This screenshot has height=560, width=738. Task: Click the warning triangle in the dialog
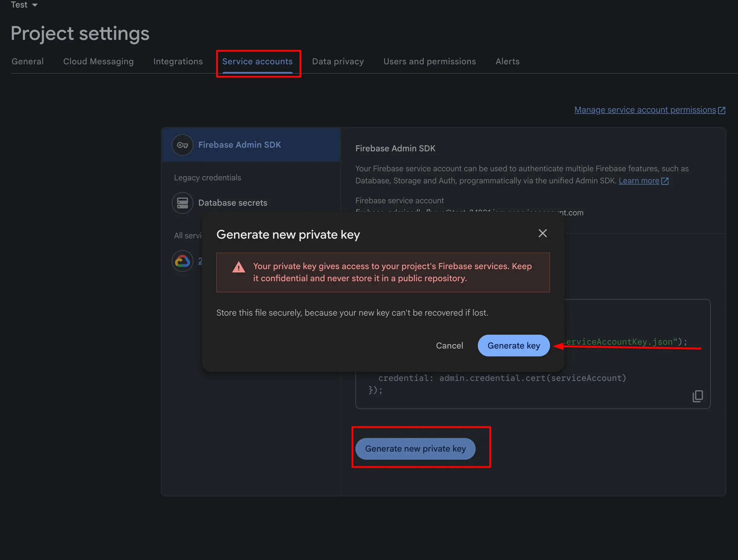pos(238,266)
